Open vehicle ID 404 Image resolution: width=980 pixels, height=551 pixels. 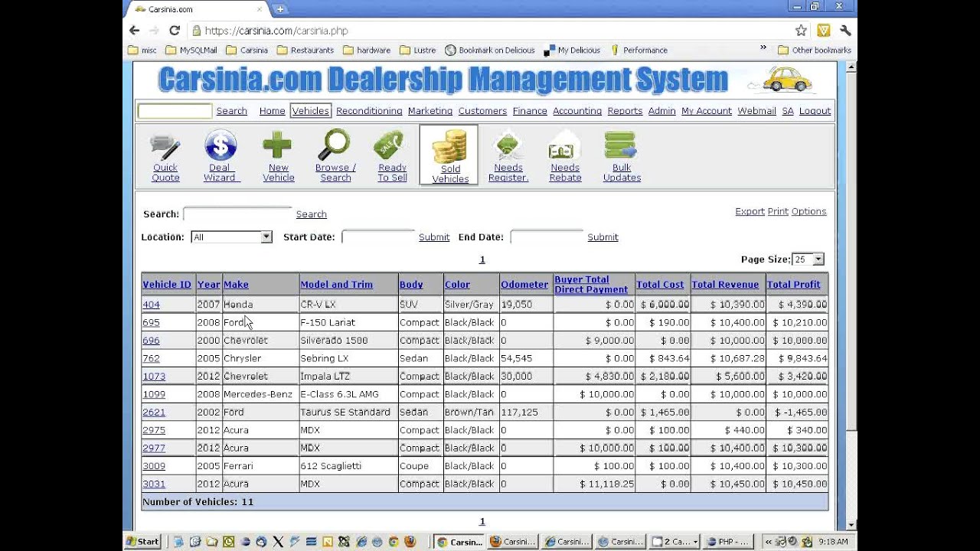(151, 305)
